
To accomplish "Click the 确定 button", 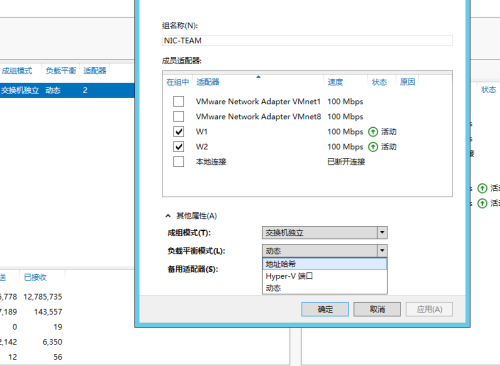I will coord(325,309).
